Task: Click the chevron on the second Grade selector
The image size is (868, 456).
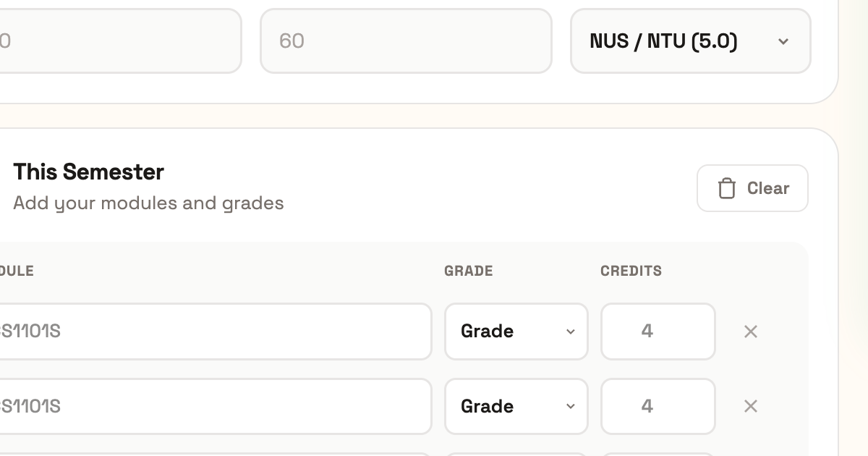Action: [571, 406]
